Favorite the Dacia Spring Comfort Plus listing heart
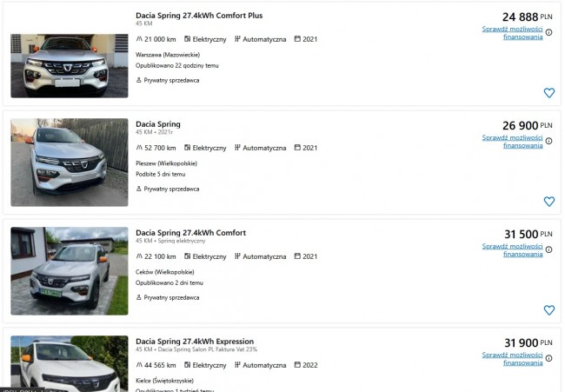The image size is (565, 392). 548,93
